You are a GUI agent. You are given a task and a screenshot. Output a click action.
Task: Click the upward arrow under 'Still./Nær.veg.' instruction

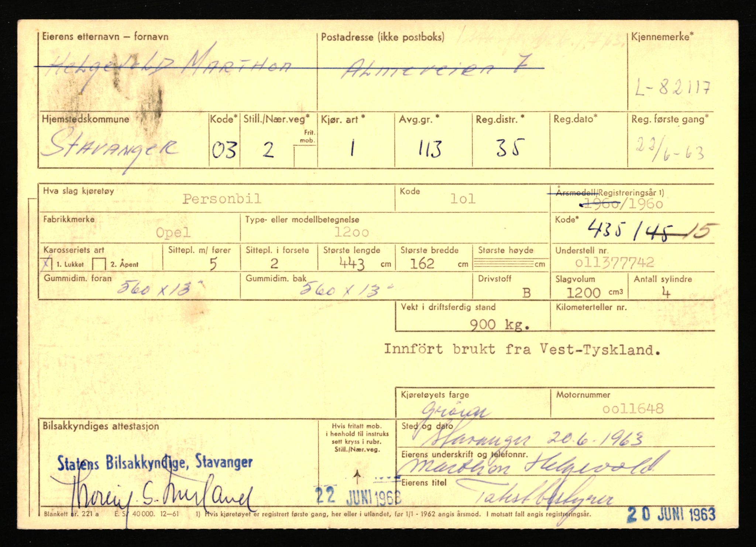(x=357, y=476)
